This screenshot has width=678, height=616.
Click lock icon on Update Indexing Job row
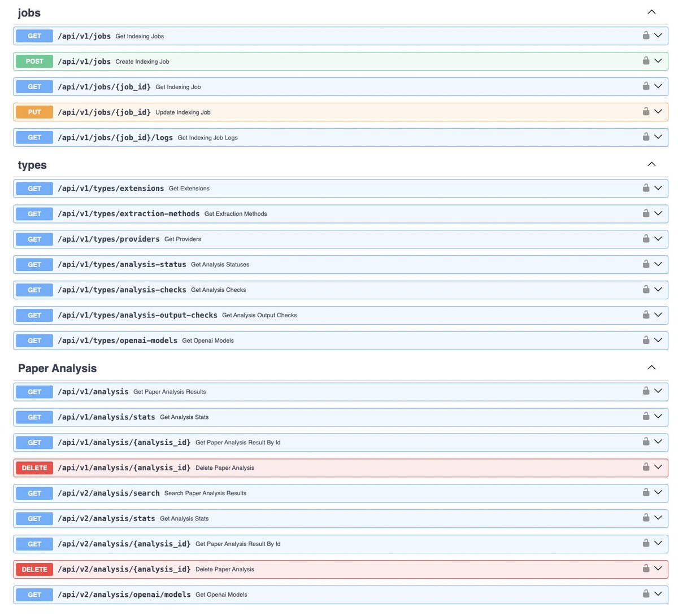[x=646, y=111]
